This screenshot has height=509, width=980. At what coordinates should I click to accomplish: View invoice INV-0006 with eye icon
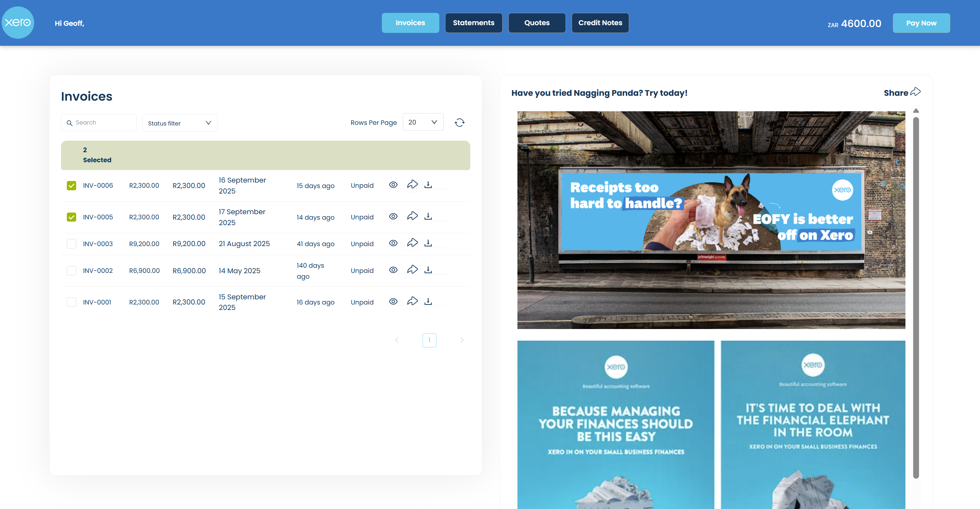393,185
